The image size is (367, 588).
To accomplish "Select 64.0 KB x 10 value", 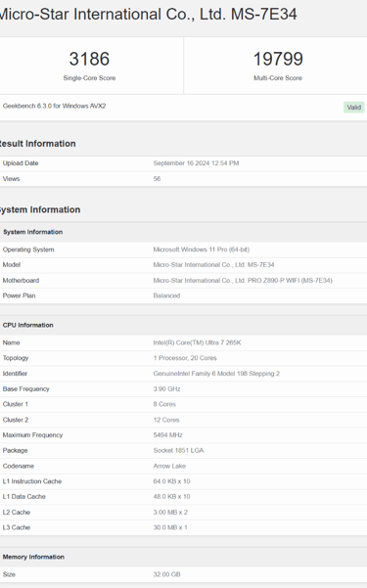I will coord(172,481).
